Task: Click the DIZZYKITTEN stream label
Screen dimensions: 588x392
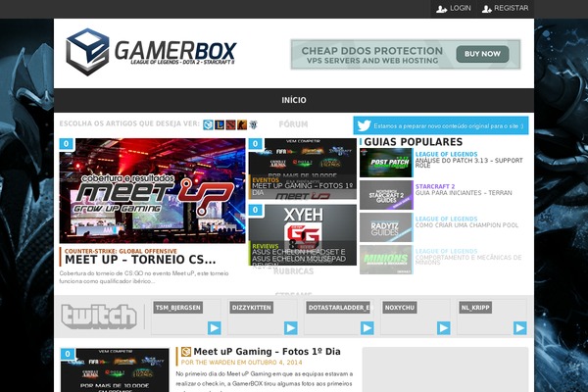Action: (x=251, y=308)
